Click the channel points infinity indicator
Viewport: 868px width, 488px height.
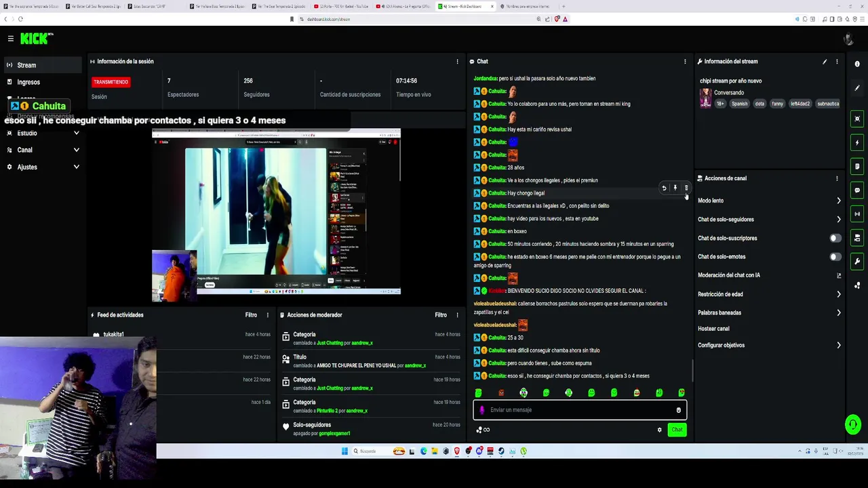tap(483, 430)
